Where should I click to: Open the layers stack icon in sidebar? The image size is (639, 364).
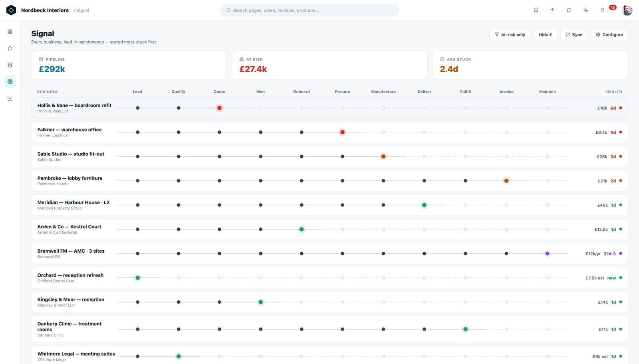[x=10, y=65]
